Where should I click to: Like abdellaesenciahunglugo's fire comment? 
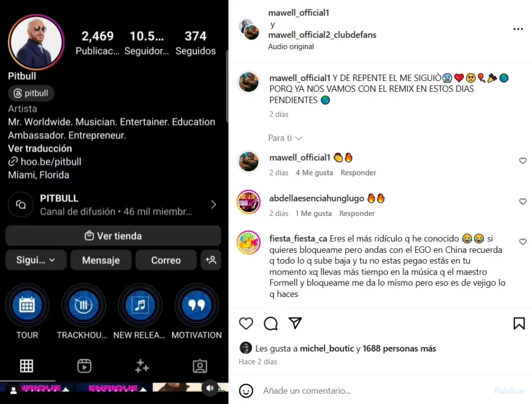point(523,201)
